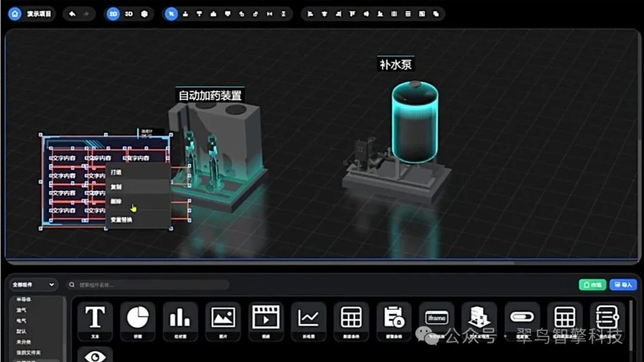Pick the pill-shaped switch component tile

522,321
